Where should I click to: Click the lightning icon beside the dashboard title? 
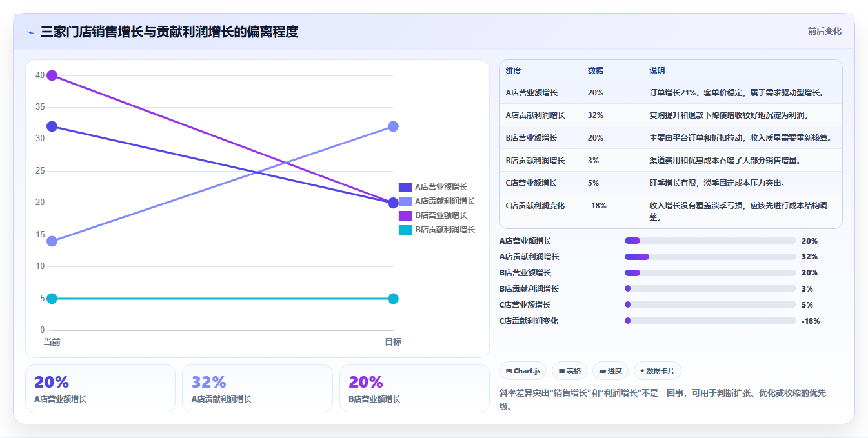(x=30, y=32)
